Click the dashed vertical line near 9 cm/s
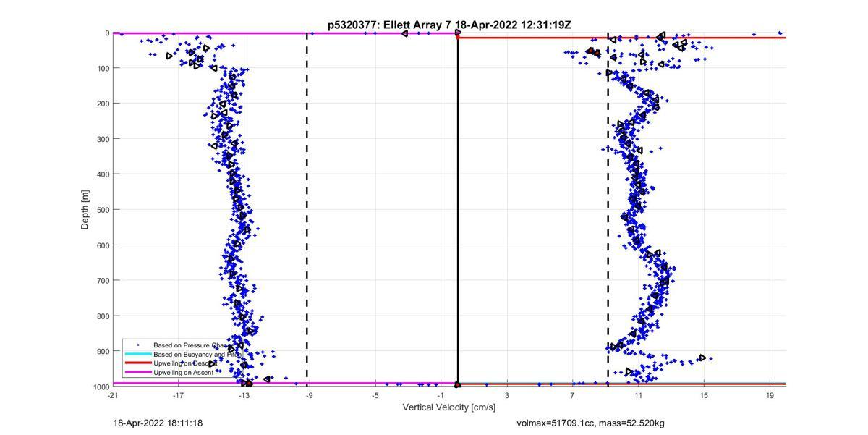The width and height of the screenshot is (868, 435). (x=608, y=210)
